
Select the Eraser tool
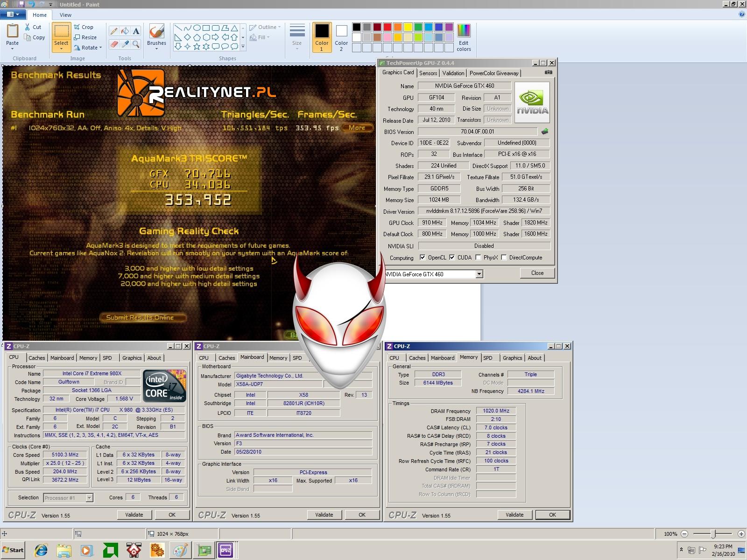(113, 44)
